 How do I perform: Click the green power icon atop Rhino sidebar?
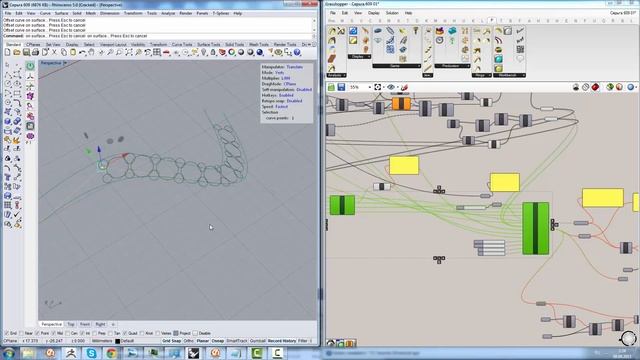click(x=30, y=66)
